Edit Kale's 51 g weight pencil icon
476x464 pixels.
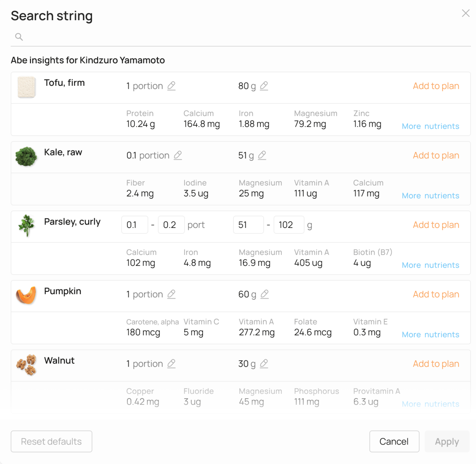[x=262, y=155]
